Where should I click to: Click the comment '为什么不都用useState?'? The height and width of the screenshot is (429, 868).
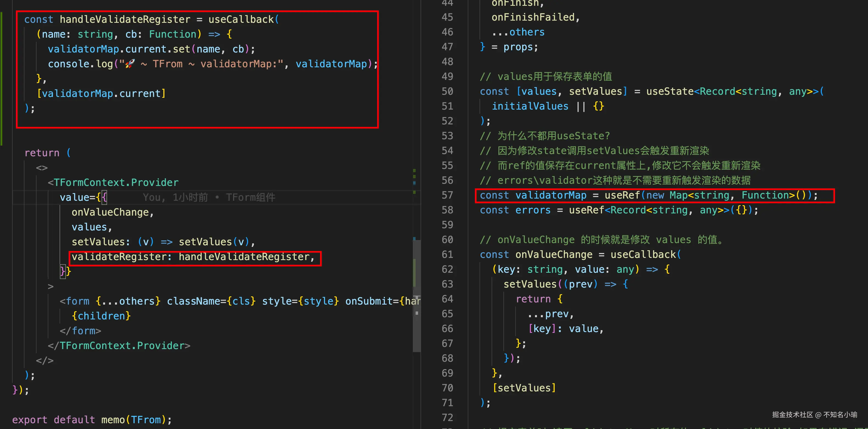pos(553,136)
